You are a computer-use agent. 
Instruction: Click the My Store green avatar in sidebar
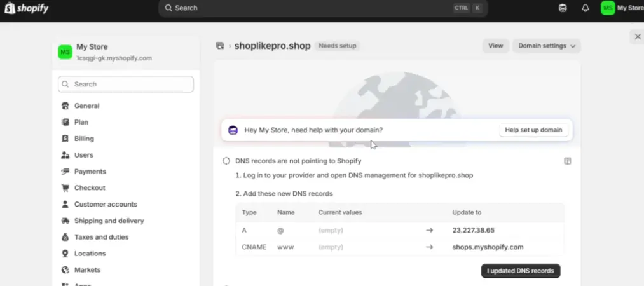[x=65, y=52]
